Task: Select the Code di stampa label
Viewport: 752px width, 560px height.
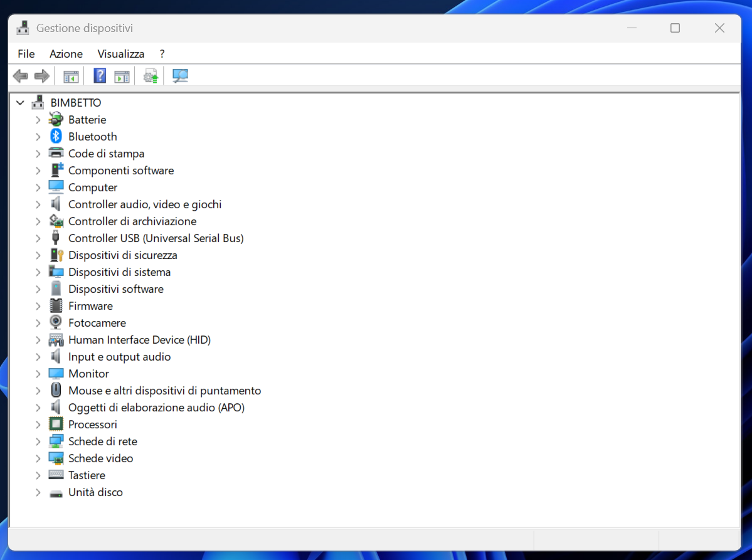Action: pyautogui.click(x=106, y=154)
